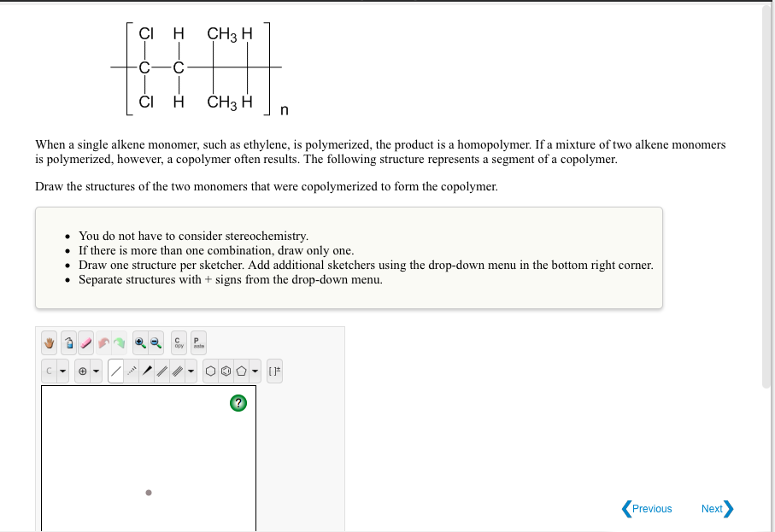Select the hand pan tool

point(49,342)
